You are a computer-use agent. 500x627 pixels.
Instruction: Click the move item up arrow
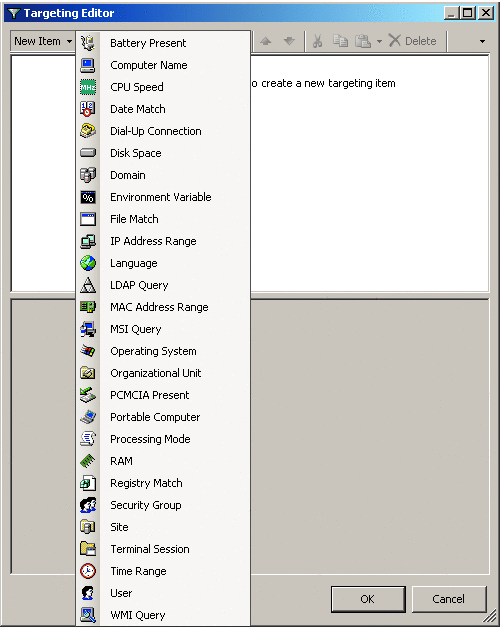pos(266,41)
